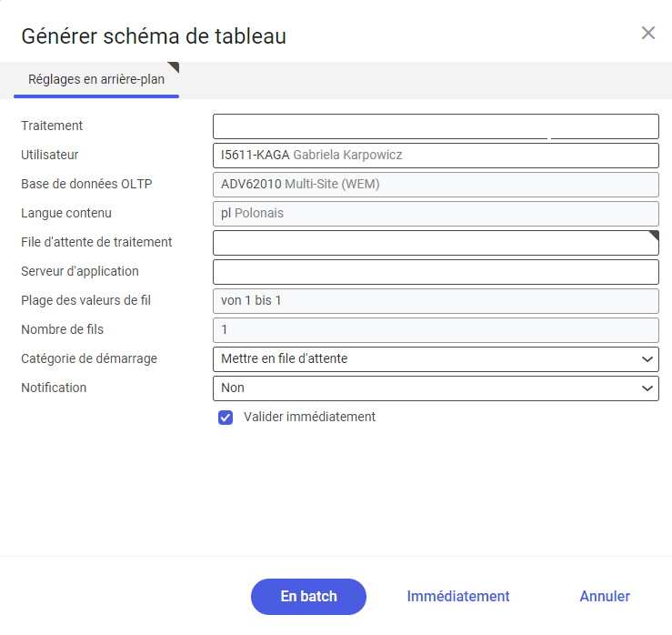The image size is (672, 635).
Task: Click the Plage des valeurs de fil field
Action: (x=436, y=301)
